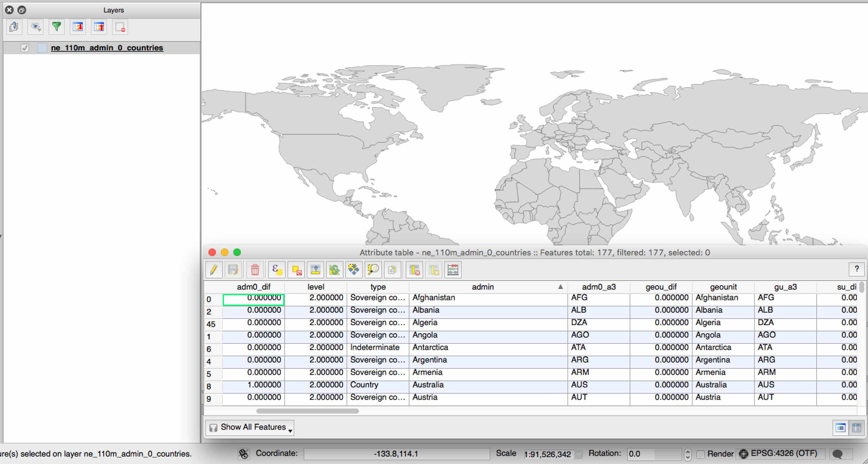This screenshot has height=464, width=868.
Task: Click the EPSG:4326 (OTF) CRS button
Action: [x=780, y=453]
